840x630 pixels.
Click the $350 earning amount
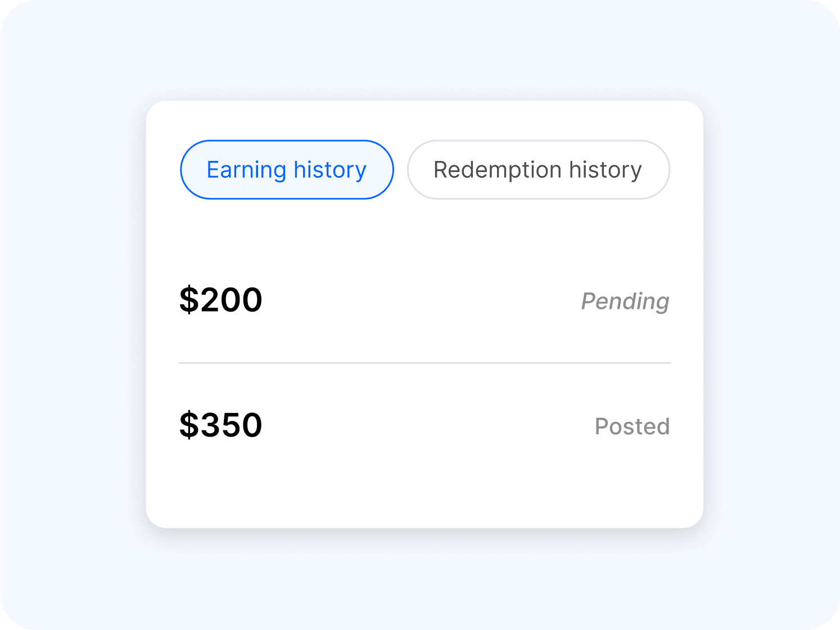220,425
